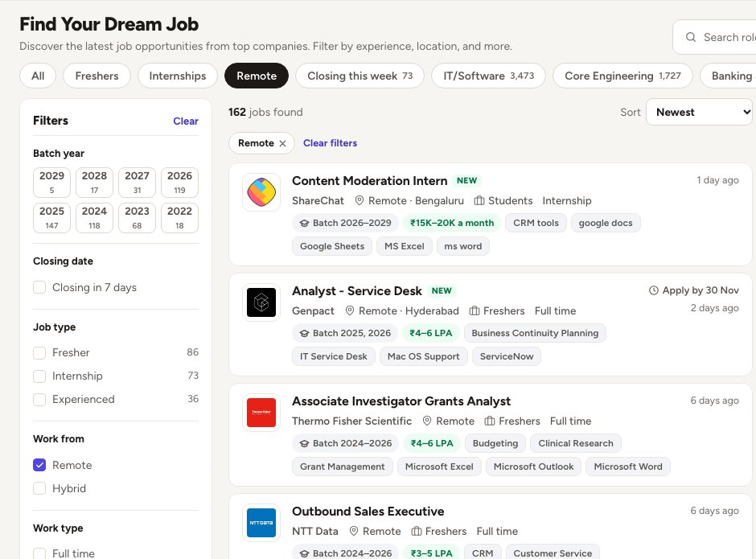
Task: Switch to the Freshers tab
Action: pos(97,76)
